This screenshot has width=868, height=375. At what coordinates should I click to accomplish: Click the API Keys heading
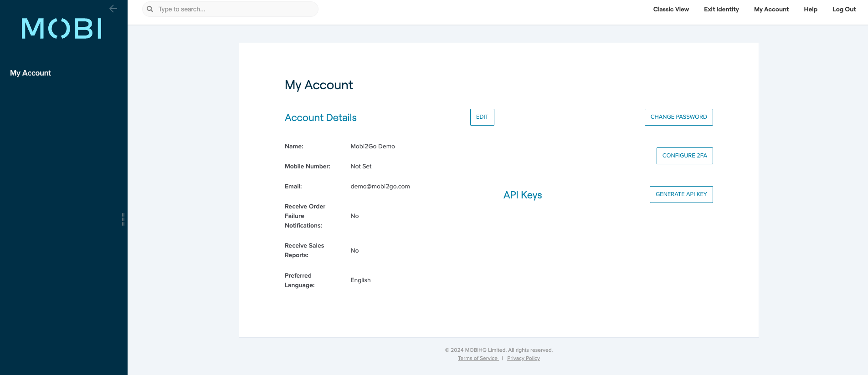[523, 195]
